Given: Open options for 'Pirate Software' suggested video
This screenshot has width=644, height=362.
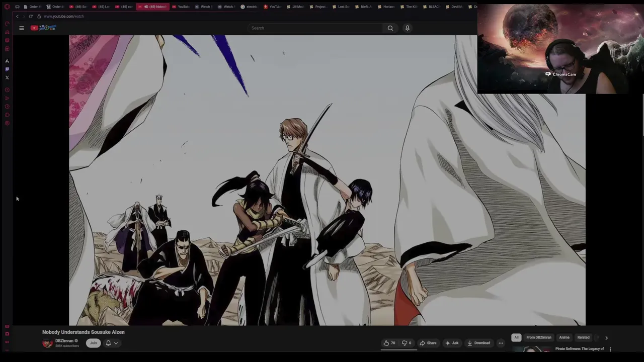Looking at the screenshot, I should pyautogui.click(x=610, y=349).
